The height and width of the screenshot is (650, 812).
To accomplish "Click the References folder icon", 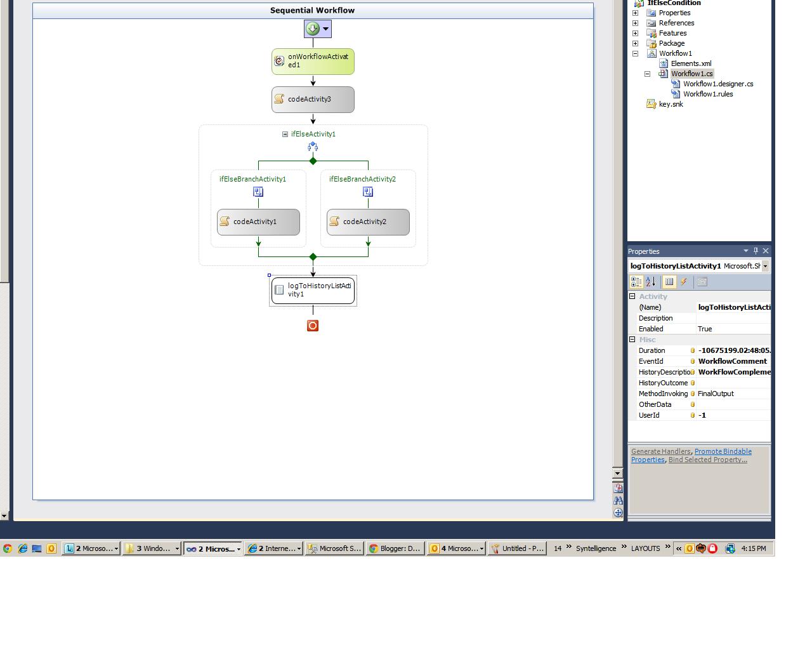I will click(x=651, y=23).
